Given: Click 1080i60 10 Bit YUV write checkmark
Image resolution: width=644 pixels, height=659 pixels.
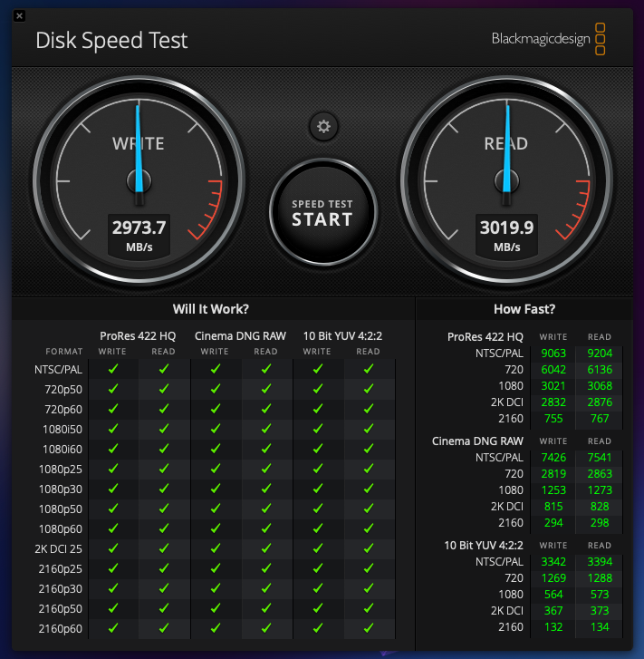Looking at the screenshot, I should 317,449.
